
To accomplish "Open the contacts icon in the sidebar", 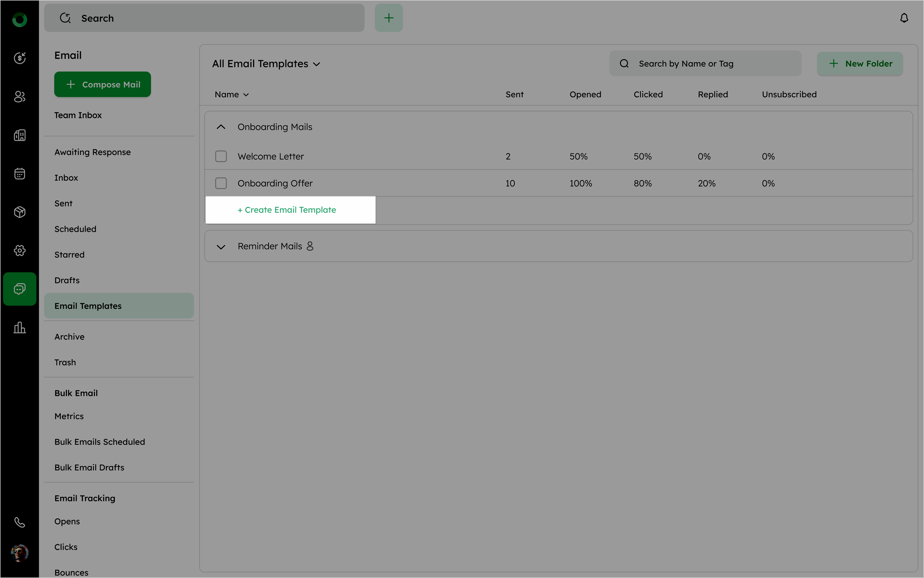I will click(20, 97).
